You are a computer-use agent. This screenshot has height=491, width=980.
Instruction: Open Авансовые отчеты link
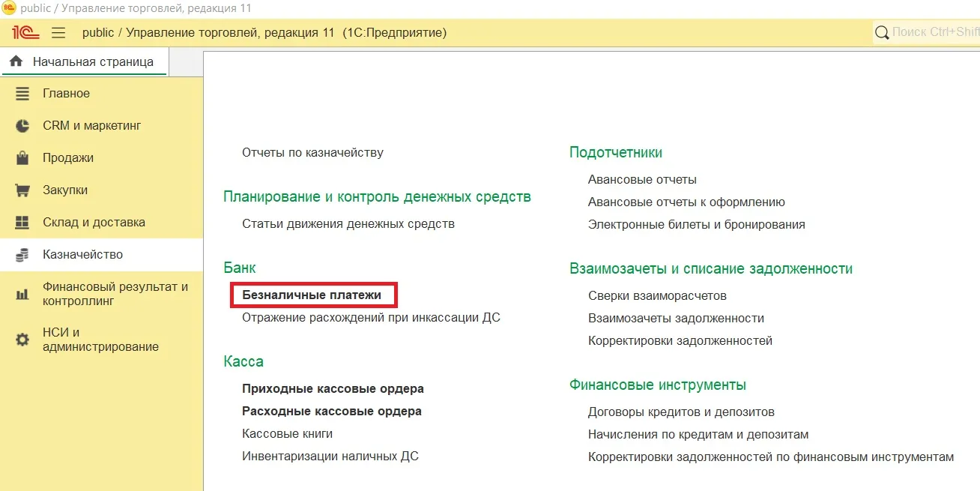pos(642,180)
